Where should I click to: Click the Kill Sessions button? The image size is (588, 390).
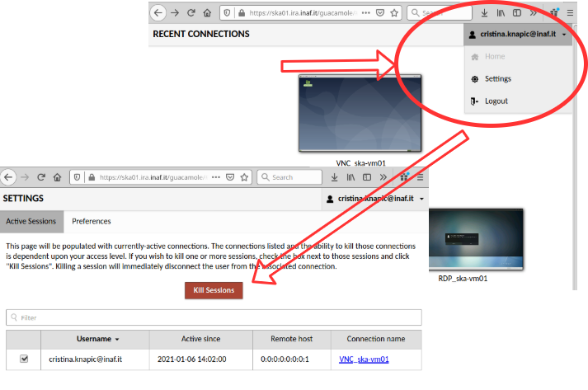(x=214, y=290)
